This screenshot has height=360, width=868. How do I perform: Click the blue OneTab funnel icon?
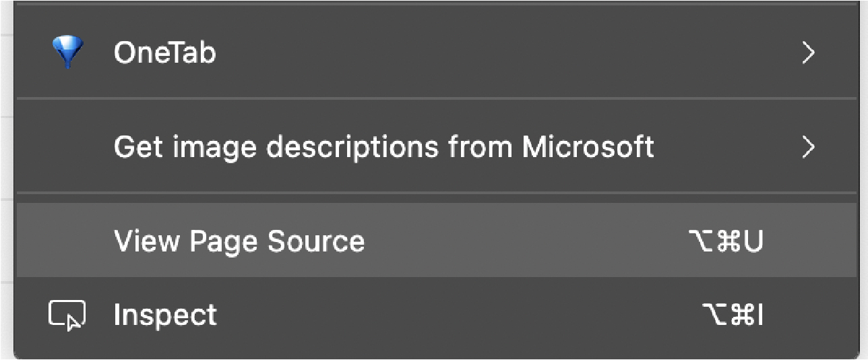coord(68,53)
